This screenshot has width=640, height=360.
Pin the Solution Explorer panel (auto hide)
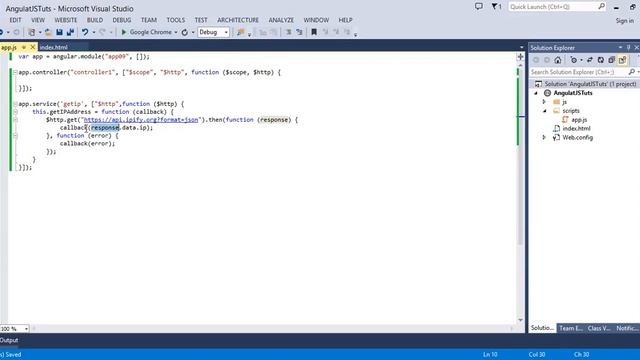click(x=629, y=47)
